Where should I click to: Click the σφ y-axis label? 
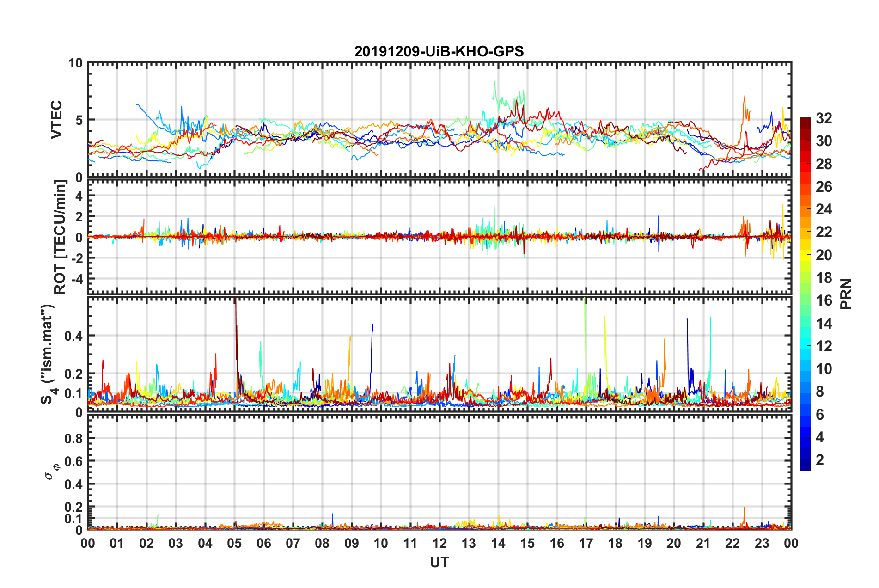click(52, 472)
